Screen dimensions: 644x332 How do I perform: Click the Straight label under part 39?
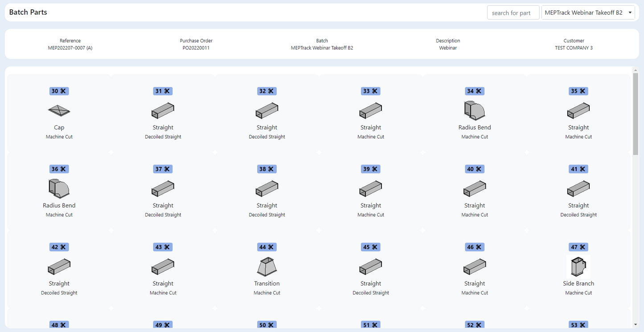pos(370,206)
